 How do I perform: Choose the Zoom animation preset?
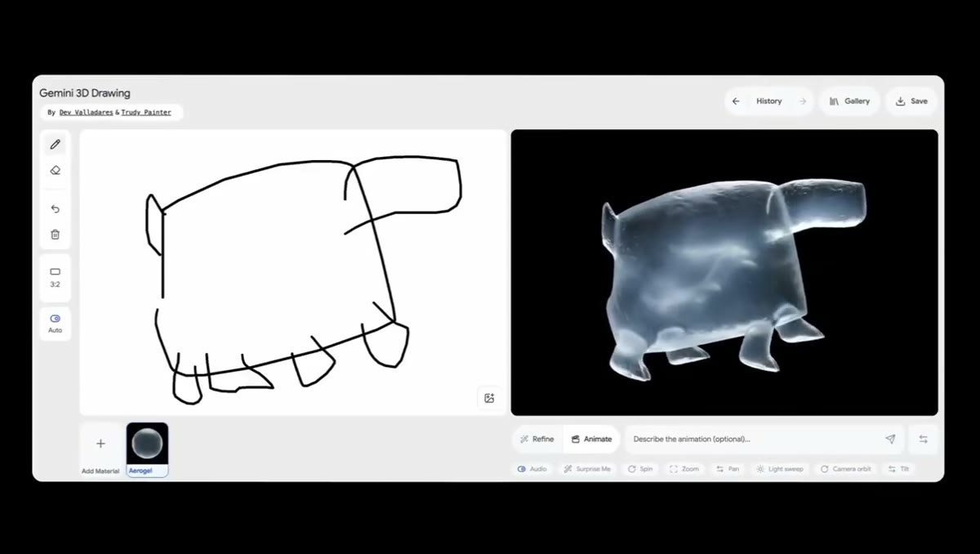click(x=684, y=469)
